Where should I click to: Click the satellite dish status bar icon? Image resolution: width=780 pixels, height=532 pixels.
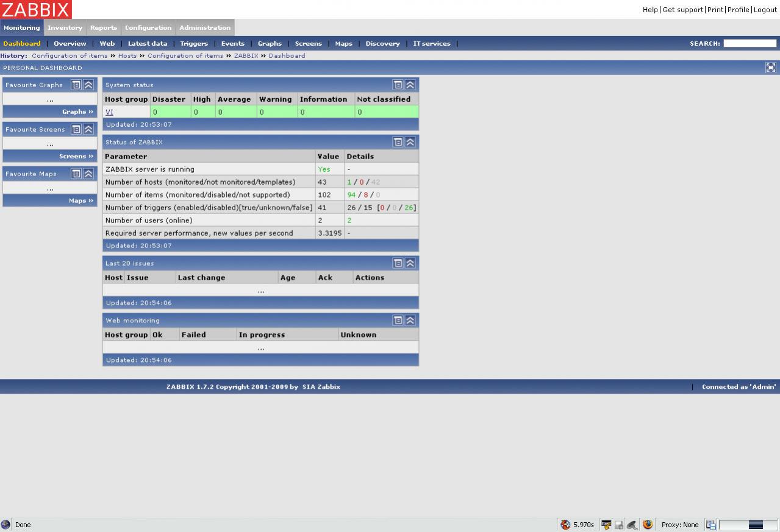click(x=632, y=525)
